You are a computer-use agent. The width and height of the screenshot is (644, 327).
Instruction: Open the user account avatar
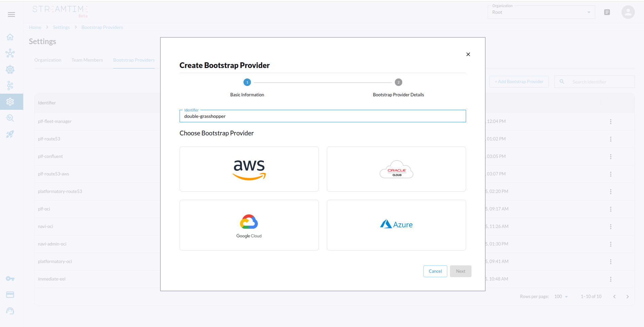(628, 12)
